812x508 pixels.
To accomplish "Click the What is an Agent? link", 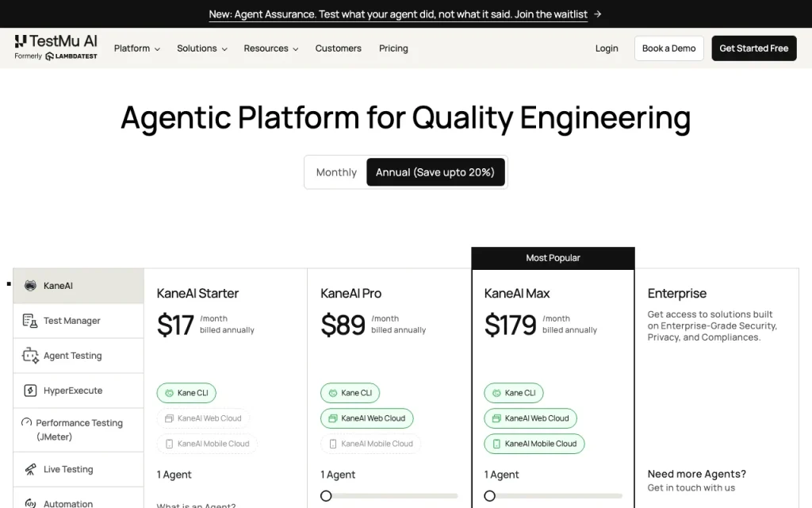I will point(197,506).
